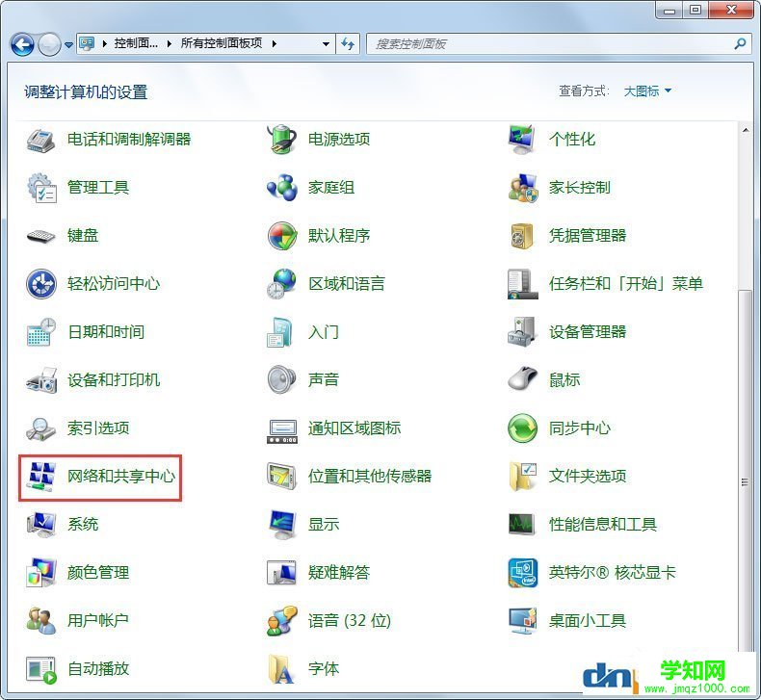This screenshot has width=761, height=700.
Task: Open the 个性化 monitor icon
Action: pos(522,140)
